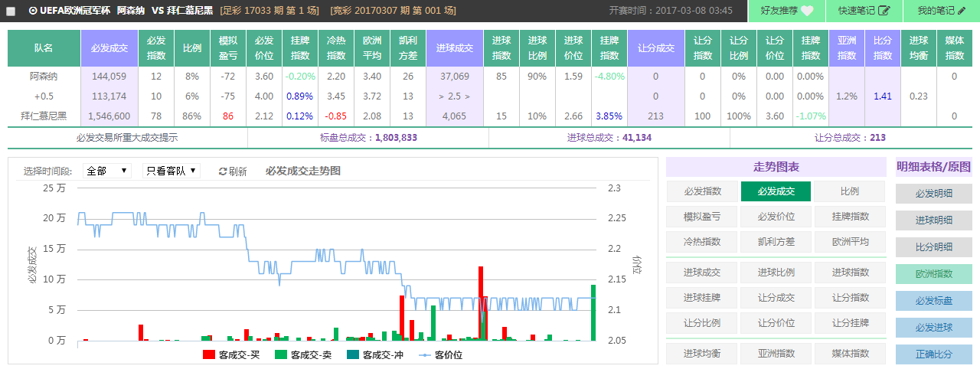
Task: Click the 让分总成交 total summary
Action: pyautogui.click(x=851, y=138)
